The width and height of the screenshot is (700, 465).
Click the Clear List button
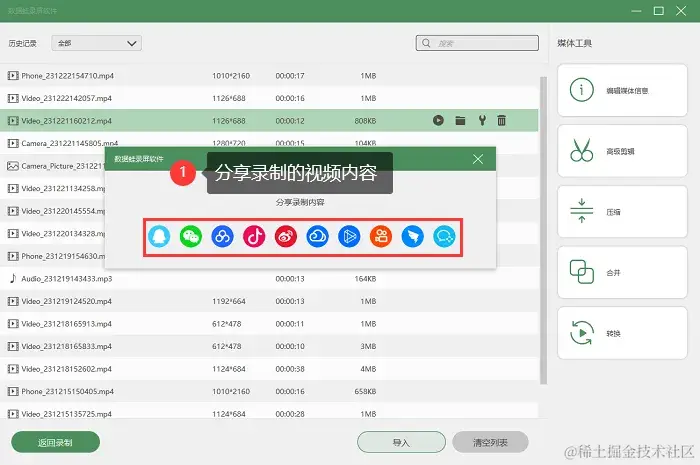(x=490, y=442)
